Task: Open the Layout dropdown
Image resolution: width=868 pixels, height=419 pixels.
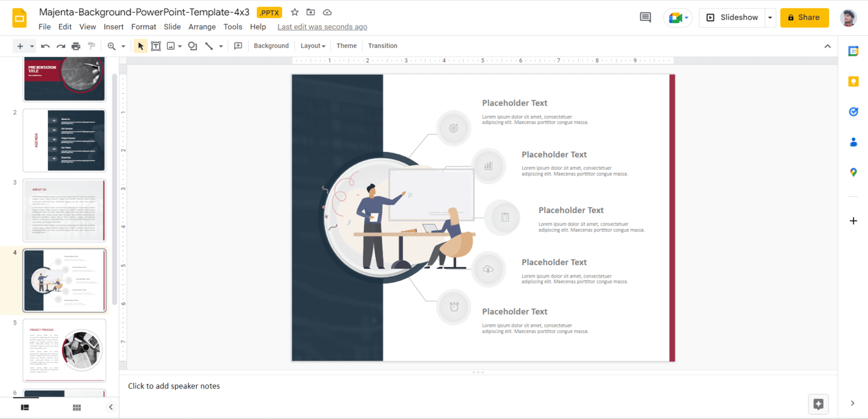Action: (x=313, y=46)
